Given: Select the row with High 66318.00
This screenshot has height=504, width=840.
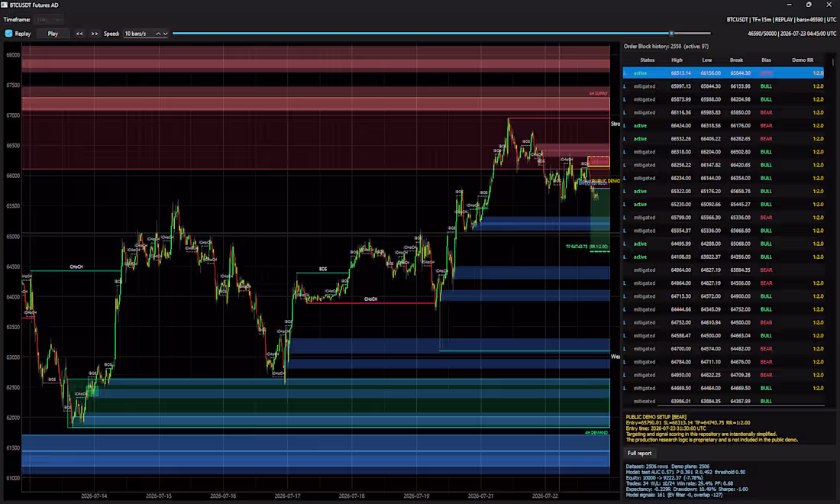Looking at the screenshot, I should (723, 151).
